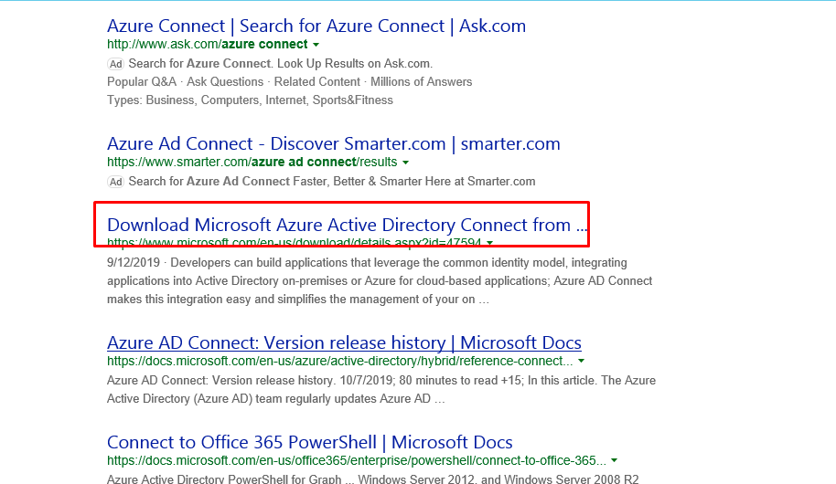This screenshot has height=484, width=836.
Task: Click the 'Types: Business, Computers' line
Action: pos(250,100)
